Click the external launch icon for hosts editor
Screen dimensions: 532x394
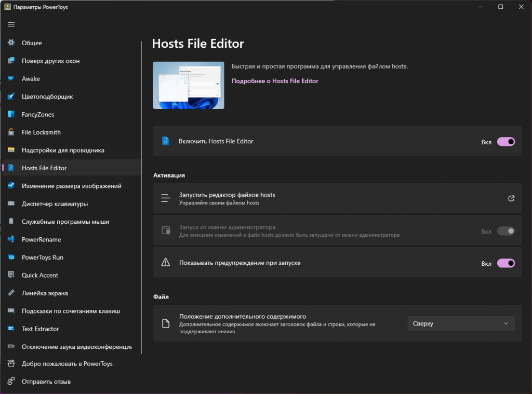[511, 198]
